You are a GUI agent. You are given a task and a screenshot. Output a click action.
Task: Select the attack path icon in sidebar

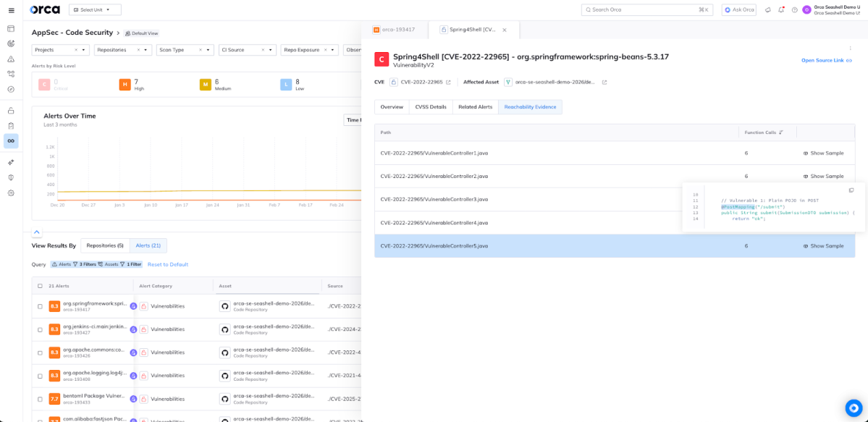pyautogui.click(x=10, y=74)
